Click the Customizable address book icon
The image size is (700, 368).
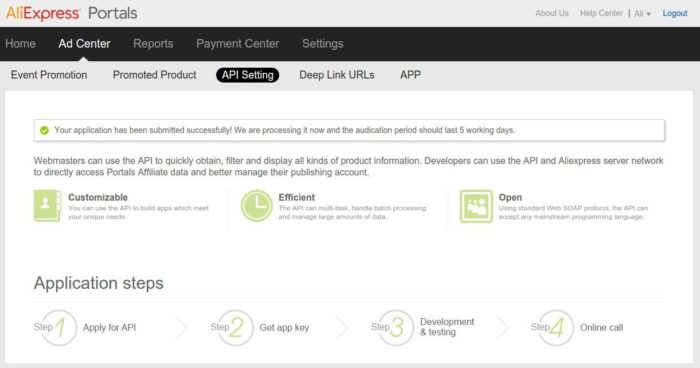(47, 206)
